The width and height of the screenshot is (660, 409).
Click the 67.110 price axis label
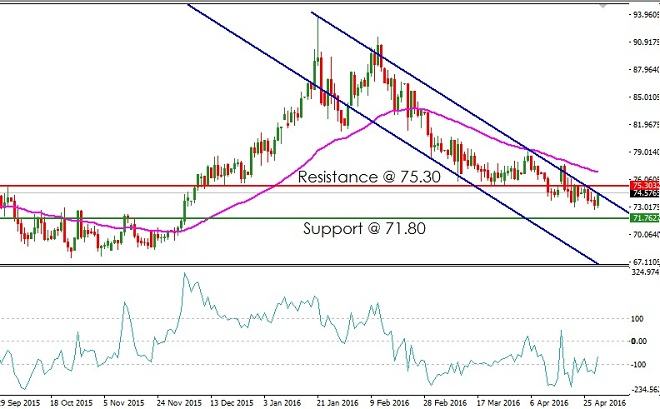(646, 262)
